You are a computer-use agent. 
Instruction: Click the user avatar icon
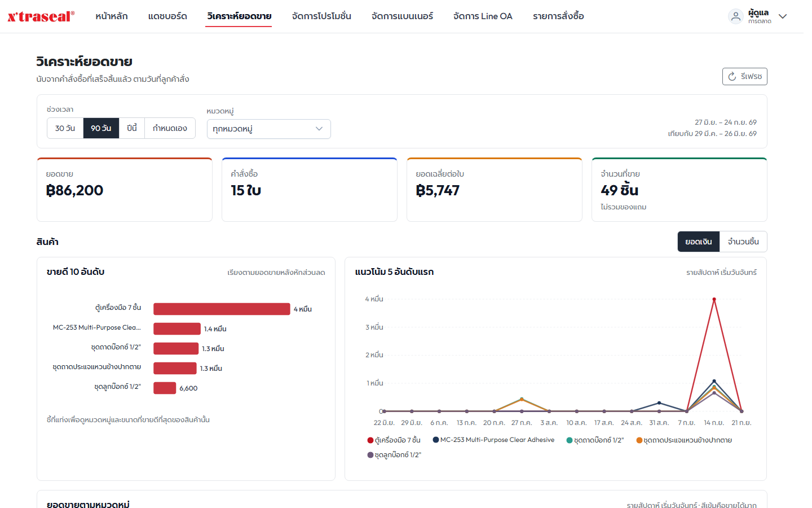(x=736, y=16)
